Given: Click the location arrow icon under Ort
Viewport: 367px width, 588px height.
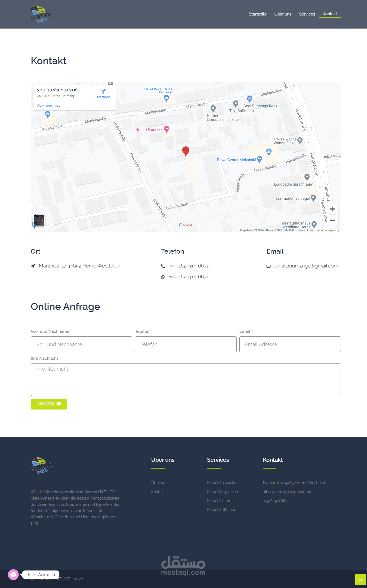Looking at the screenshot, I should point(33,266).
